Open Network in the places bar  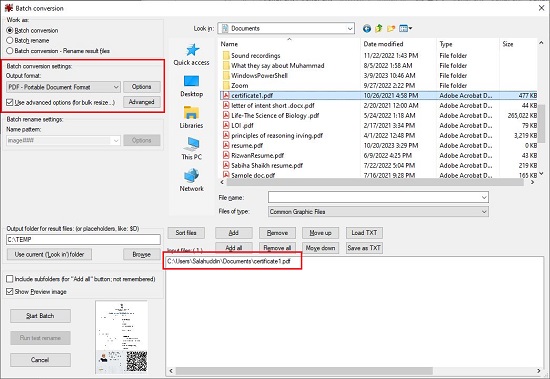point(192,180)
